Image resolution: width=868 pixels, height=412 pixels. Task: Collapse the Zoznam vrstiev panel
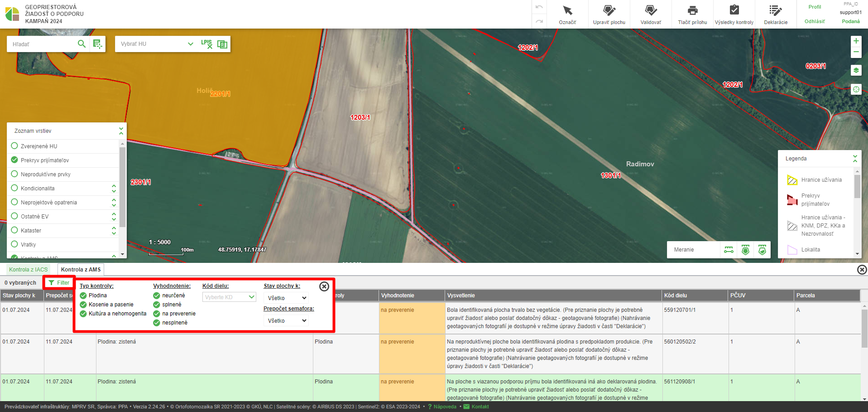click(121, 131)
